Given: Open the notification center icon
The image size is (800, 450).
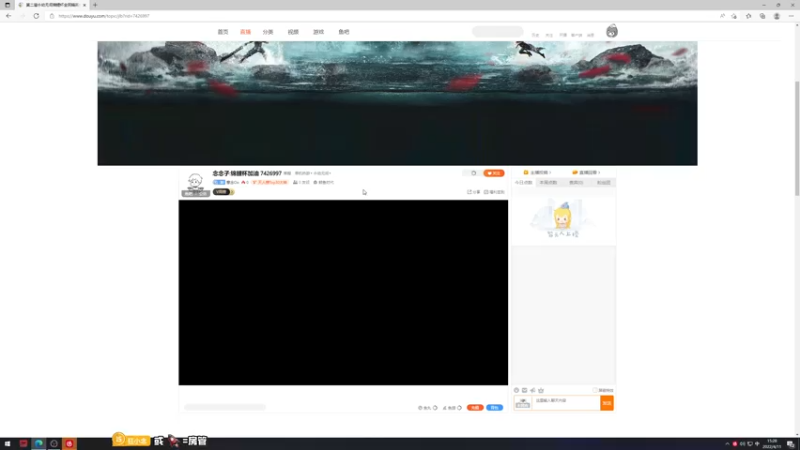Looking at the screenshot, I should pos(790,444).
